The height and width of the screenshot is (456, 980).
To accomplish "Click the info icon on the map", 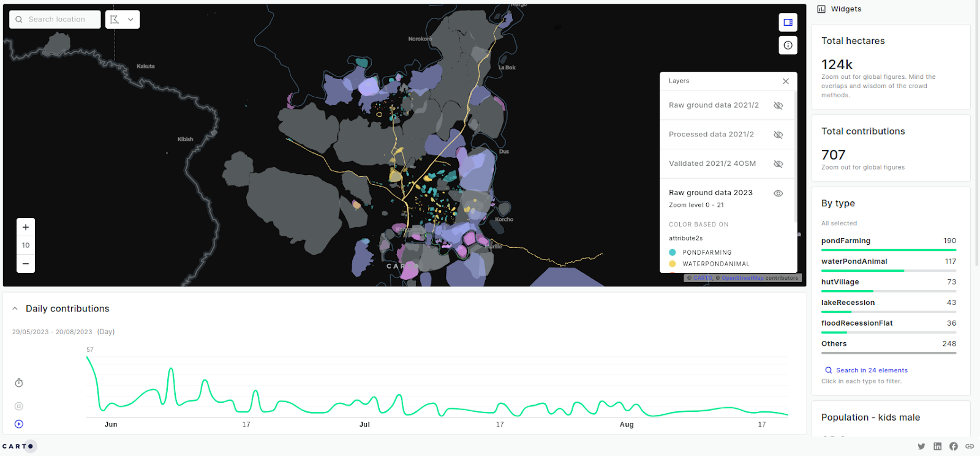I will [788, 45].
